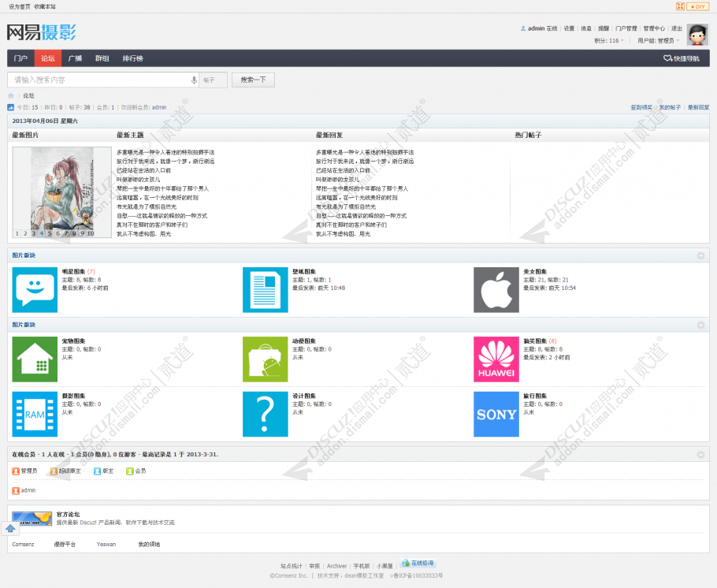Open the 旅行图集 Sony logo icon
The height and width of the screenshot is (588, 717).
[x=496, y=414]
